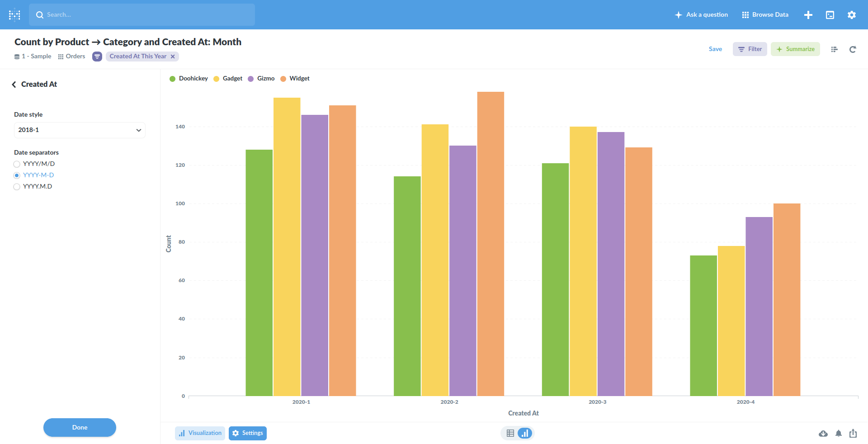Click the bell icon for alerts

[x=839, y=433]
